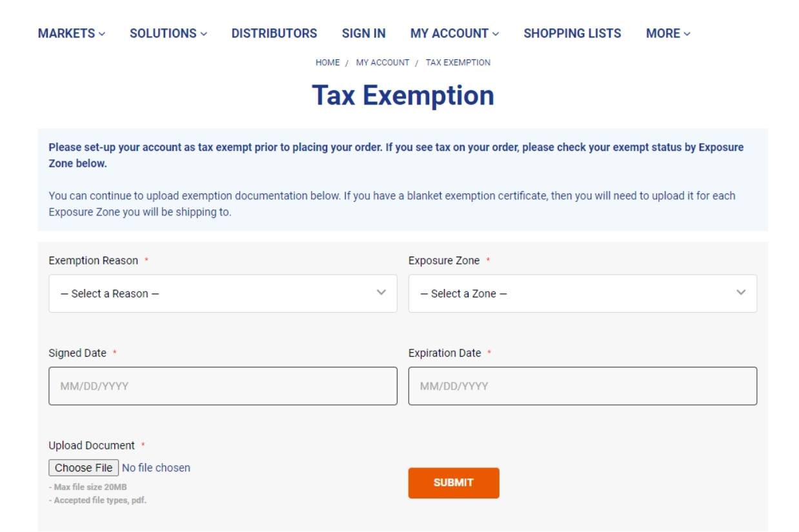Open the MY ACCOUNT breadcrumb link
The width and height of the screenshot is (799, 532).
click(383, 62)
